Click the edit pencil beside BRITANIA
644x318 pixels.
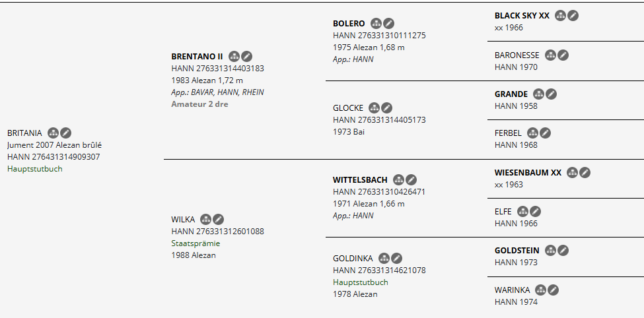[66, 133]
